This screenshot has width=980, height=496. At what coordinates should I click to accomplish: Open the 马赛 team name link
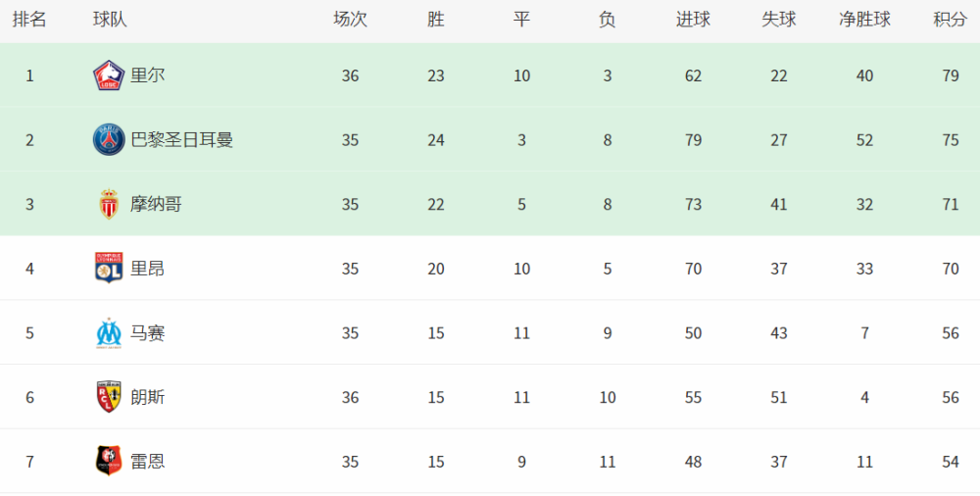(x=148, y=332)
